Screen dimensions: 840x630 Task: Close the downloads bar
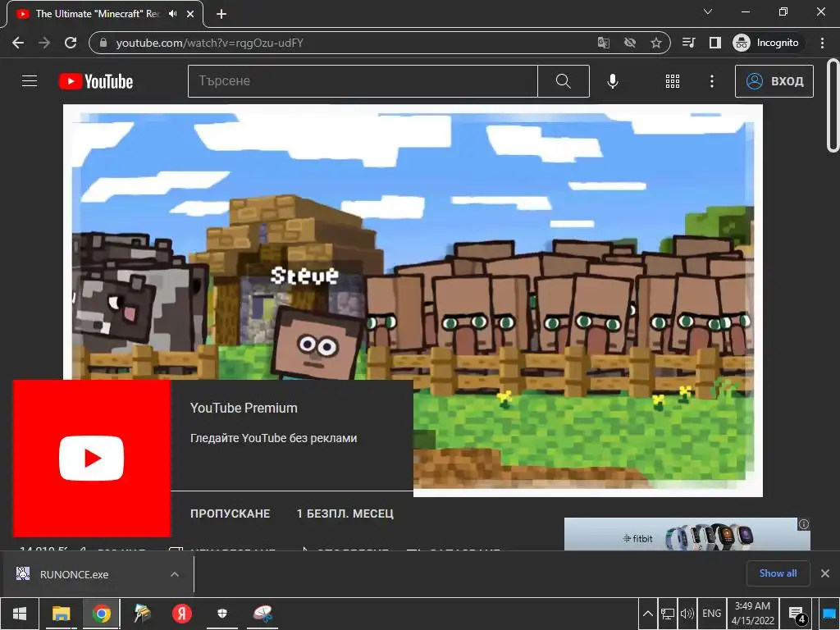coord(825,573)
